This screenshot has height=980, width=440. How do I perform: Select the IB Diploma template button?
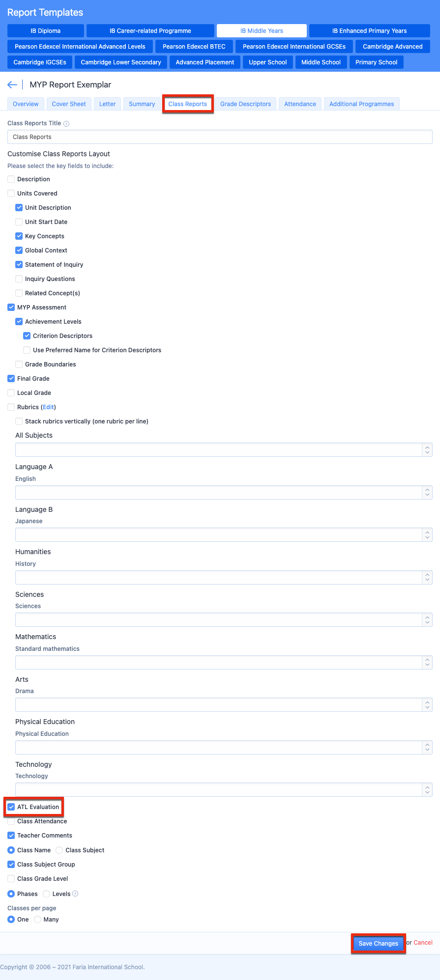tap(46, 31)
